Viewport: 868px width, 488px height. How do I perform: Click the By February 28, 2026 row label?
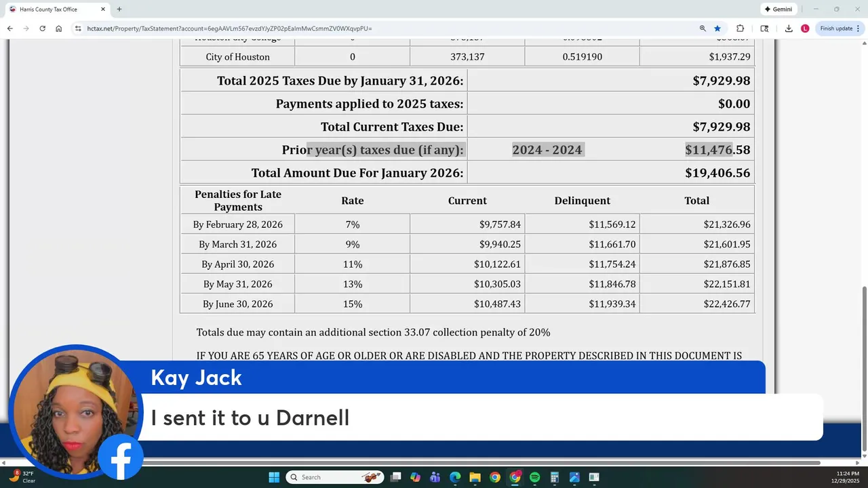click(x=237, y=224)
